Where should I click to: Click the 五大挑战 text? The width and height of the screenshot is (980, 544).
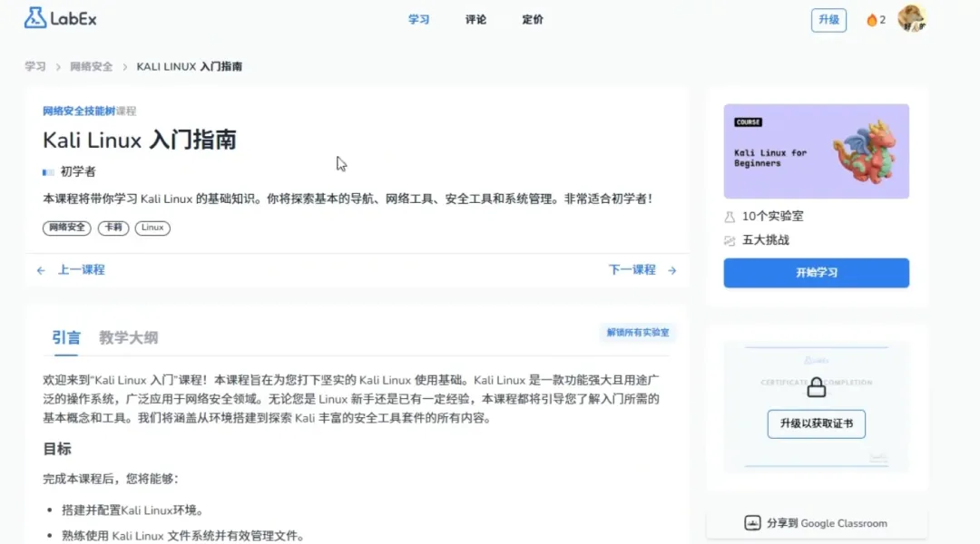[766, 240]
